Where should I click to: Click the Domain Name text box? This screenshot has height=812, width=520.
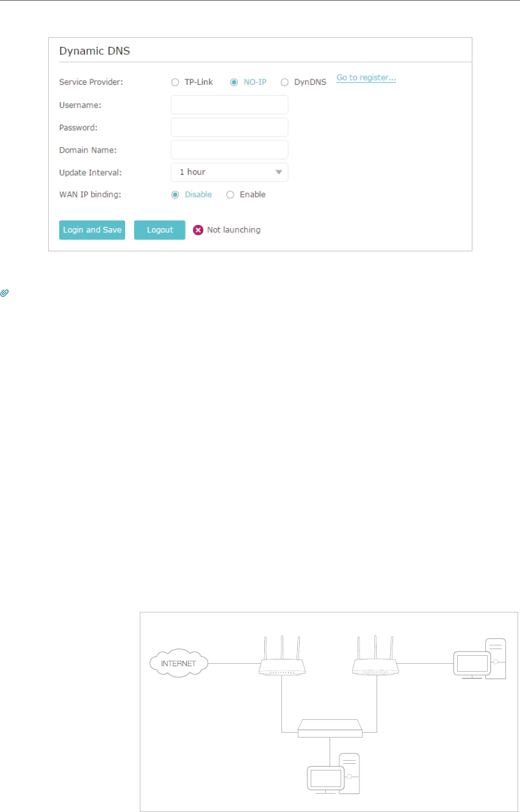pyautogui.click(x=229, y=150)
